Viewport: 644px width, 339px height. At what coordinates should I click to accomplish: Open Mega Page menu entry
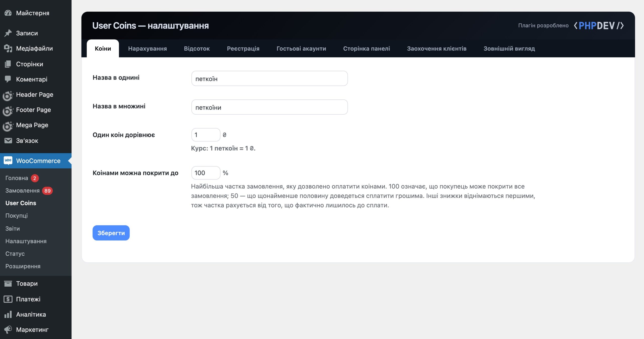tap(32, 125)
